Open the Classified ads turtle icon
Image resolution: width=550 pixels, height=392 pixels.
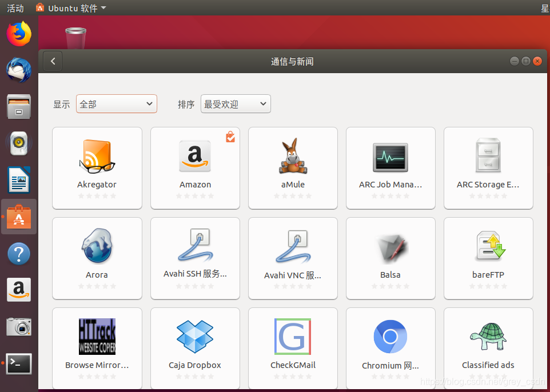488,336
